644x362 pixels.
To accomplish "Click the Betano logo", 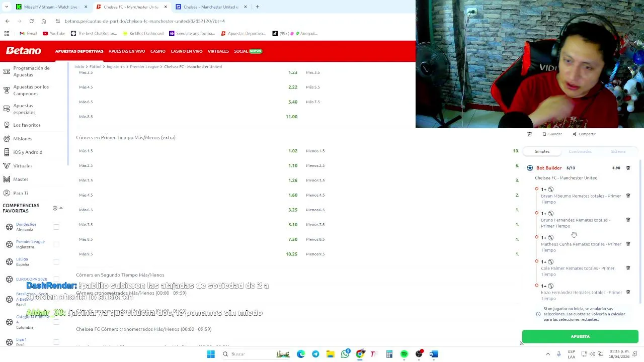I will click(23, 51).
